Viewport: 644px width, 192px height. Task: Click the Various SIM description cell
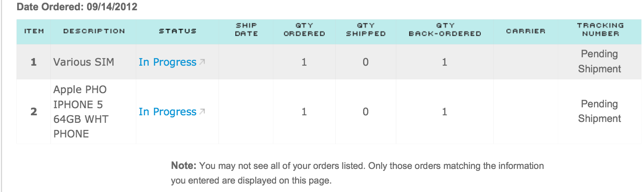(84, 62)
